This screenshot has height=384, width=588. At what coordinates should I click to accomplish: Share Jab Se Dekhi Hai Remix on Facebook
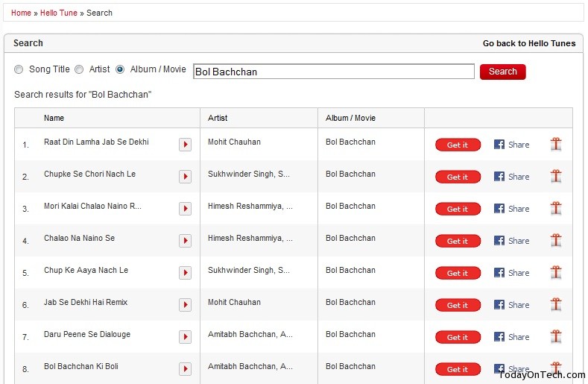coord(511,305)
